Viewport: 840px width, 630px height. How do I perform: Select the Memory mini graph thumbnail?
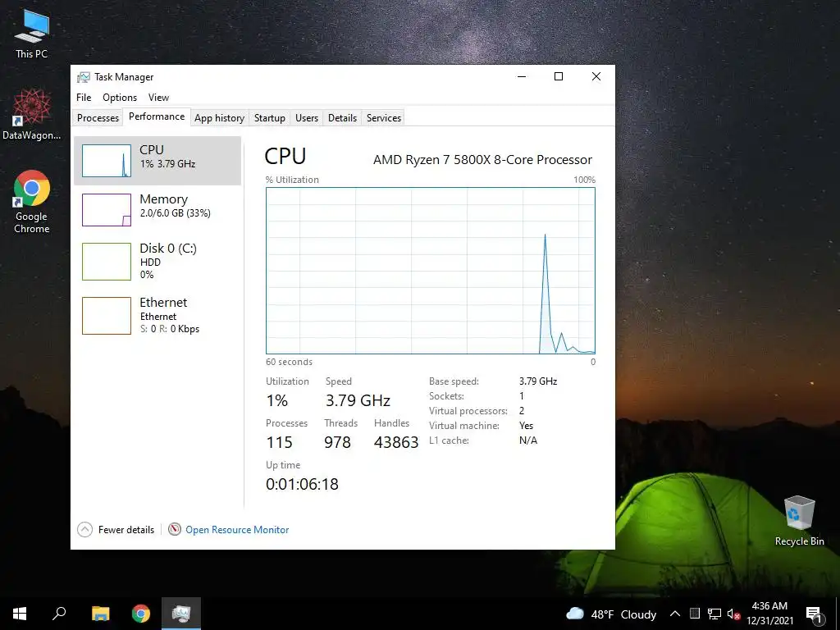(x=106, y=210)
